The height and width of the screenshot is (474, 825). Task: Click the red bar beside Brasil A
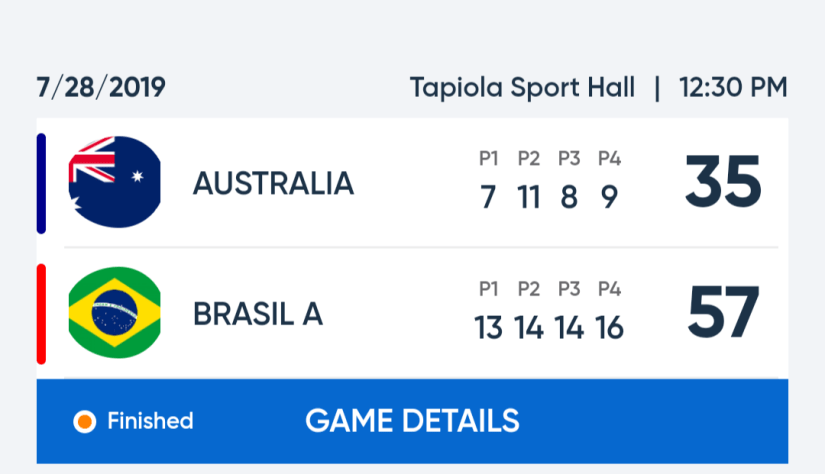coord(41,314)
